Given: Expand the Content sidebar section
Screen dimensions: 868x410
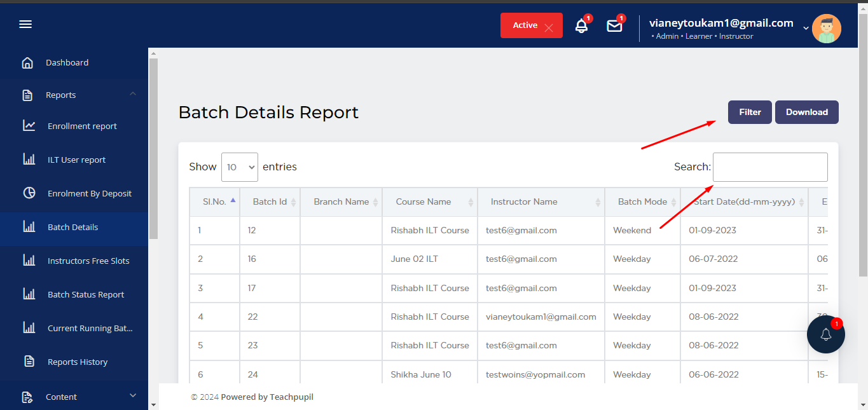Looking at the screenshot, I should (132, 396).
